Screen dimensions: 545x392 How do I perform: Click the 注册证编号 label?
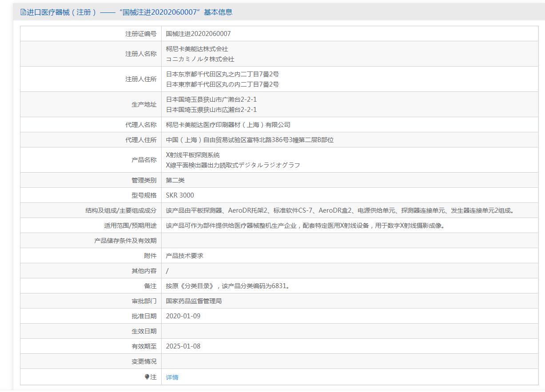[x=141, y=34]
